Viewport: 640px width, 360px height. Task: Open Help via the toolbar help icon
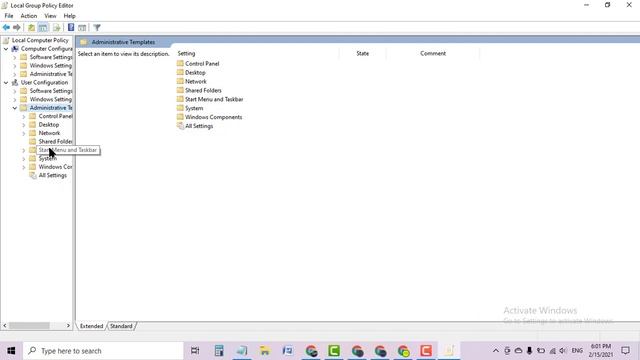point(71,28)
